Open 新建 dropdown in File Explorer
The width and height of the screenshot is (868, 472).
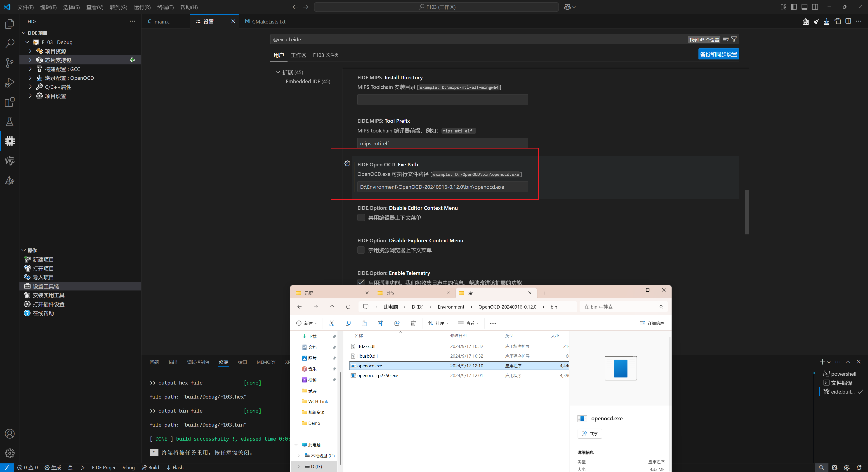(x=307, y=323)
